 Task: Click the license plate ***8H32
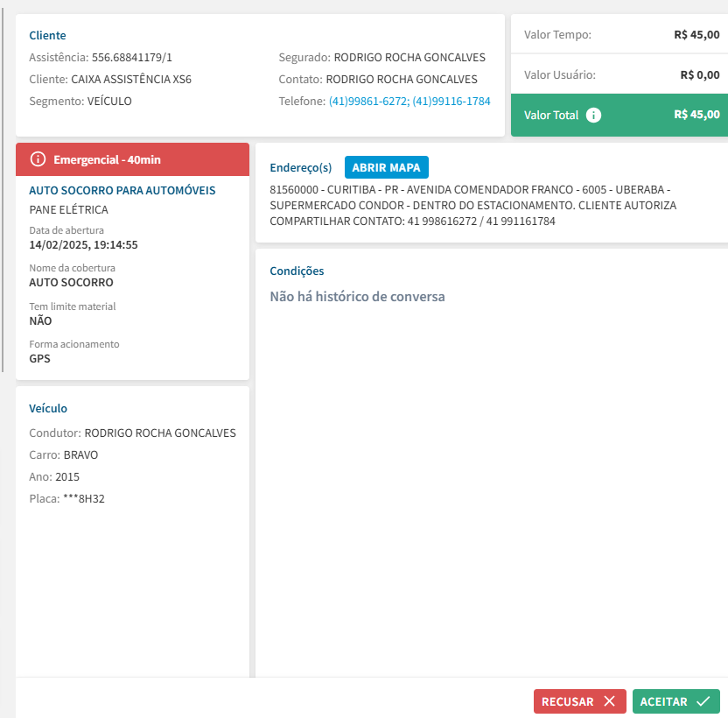84,499
